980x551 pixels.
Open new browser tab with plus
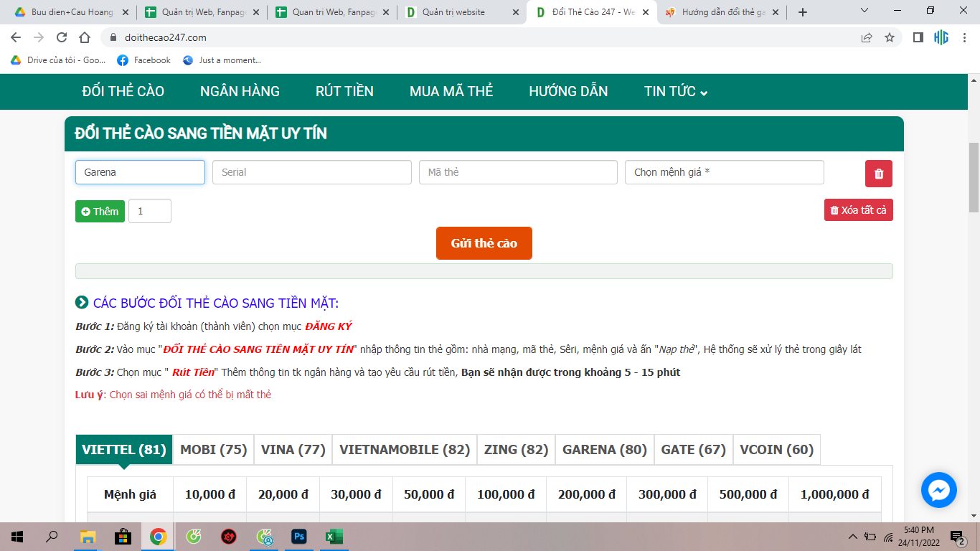pos(803,12)
